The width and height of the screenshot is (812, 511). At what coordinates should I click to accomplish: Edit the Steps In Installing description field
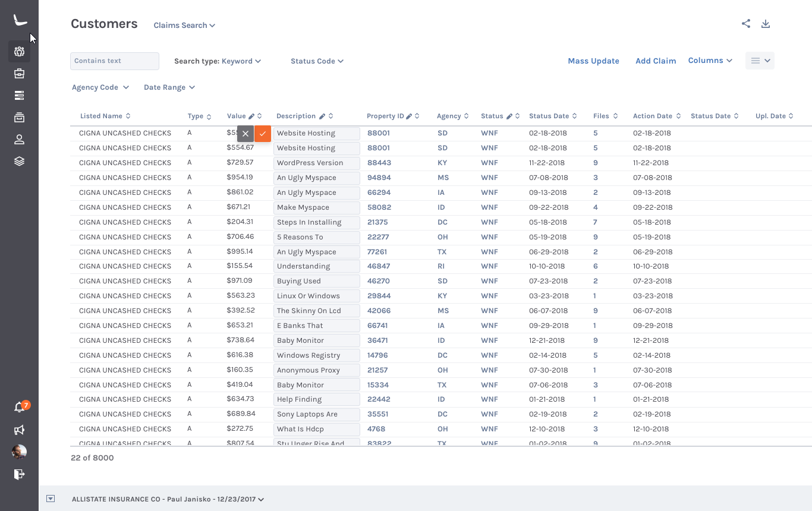[317, 222]
